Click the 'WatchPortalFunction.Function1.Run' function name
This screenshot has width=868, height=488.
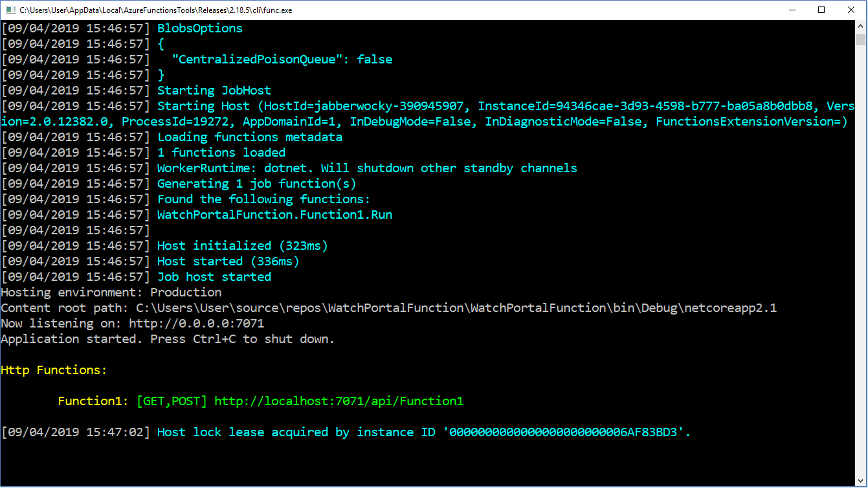(272, 214)
